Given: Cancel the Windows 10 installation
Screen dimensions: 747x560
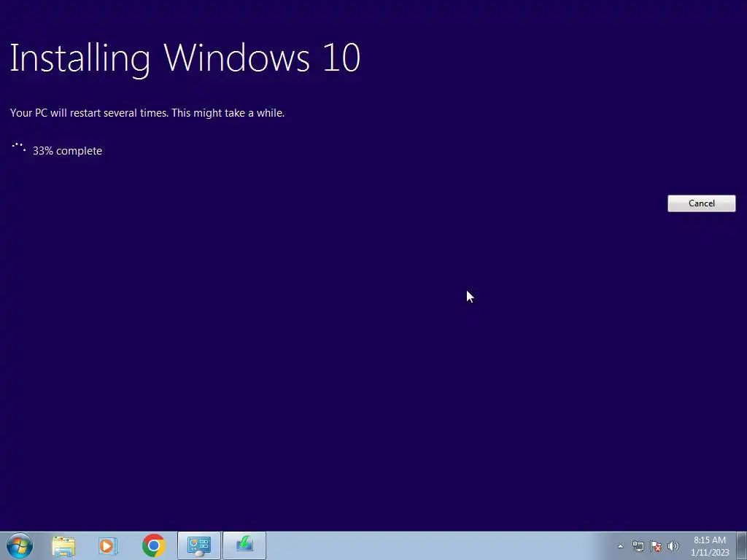Looking at the screenshot, I should tap(701, 203).
